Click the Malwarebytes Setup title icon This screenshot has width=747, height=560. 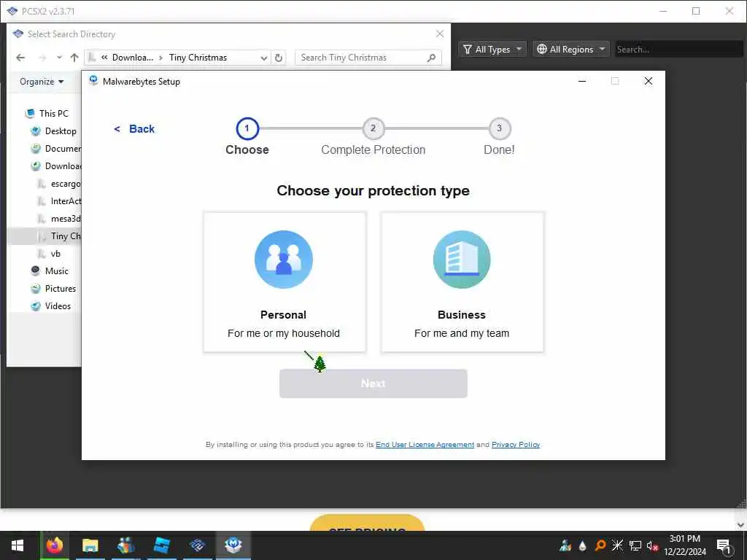pyautogui.click(x=93, y=81)
